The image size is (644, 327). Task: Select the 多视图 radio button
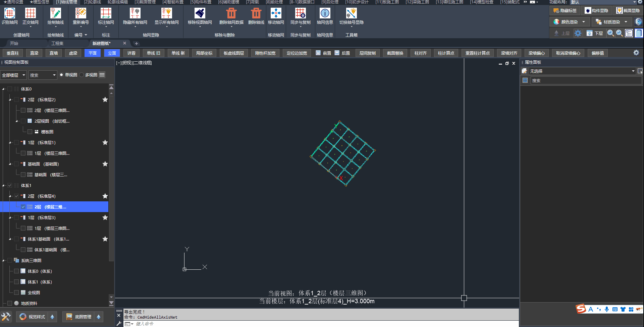click(82, 75)
